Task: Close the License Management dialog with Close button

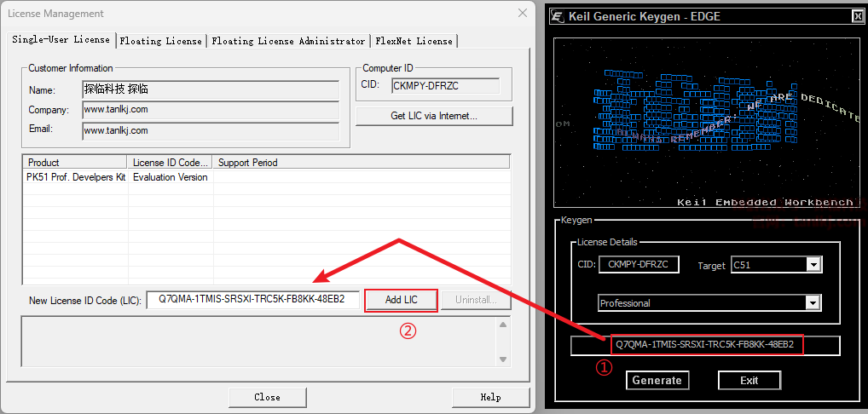Action: [x=268, y=397]
